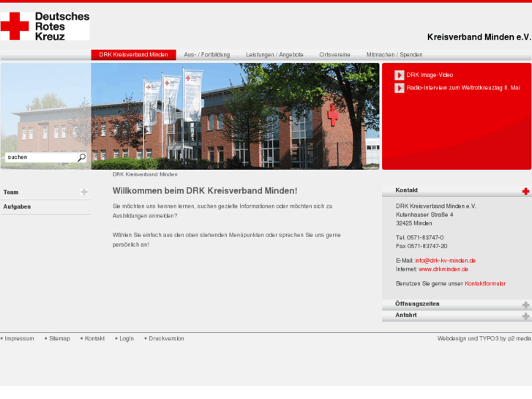Visit the www.drkminden.de link
The image size is (532, 399).
point(443,269)
